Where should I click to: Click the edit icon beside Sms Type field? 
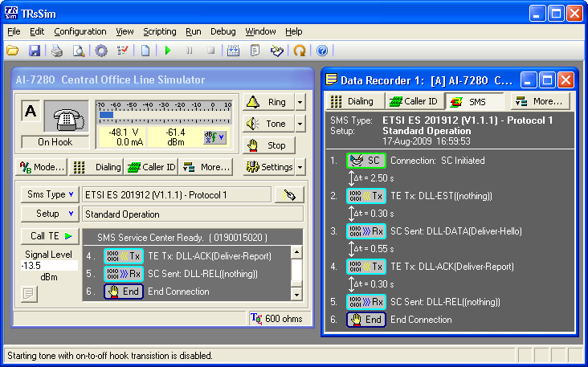click(288, 194)
